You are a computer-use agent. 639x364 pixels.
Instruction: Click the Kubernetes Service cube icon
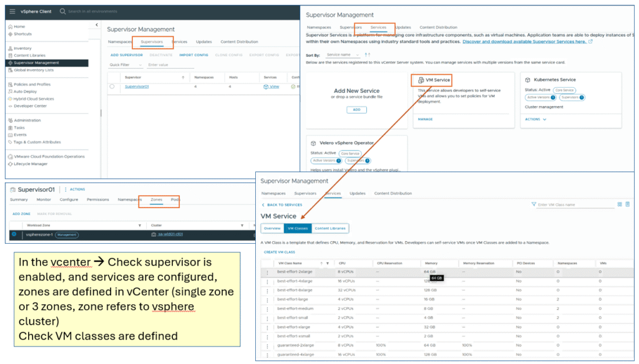[528, 80]
